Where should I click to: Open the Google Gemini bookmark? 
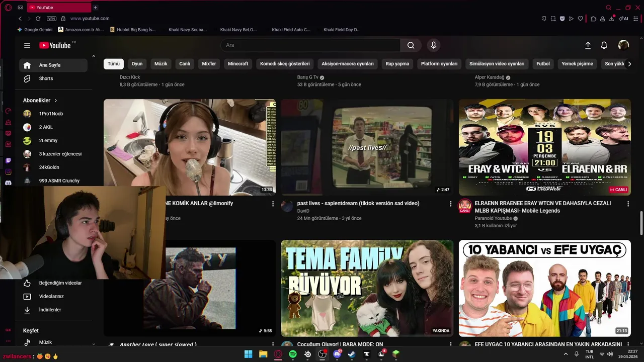click(x=35, y=30)
